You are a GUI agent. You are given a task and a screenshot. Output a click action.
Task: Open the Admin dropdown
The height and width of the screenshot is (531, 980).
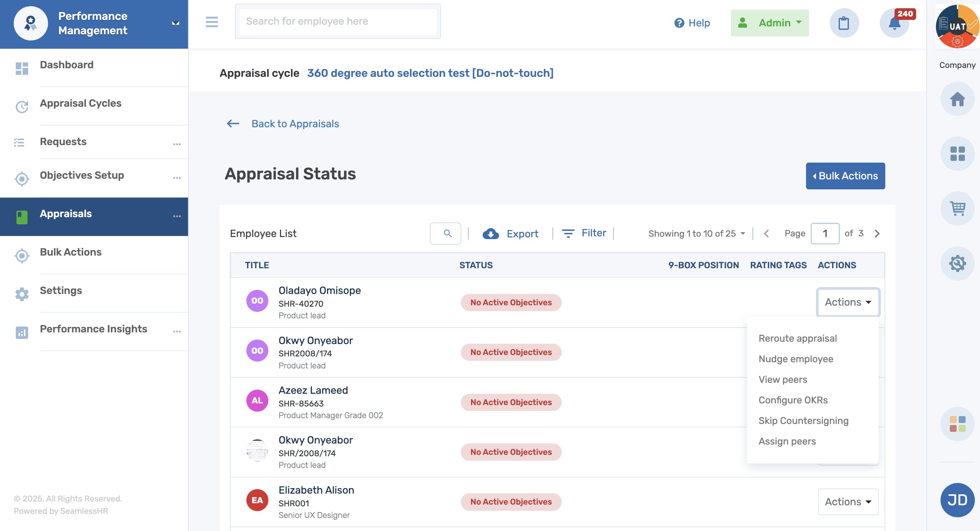click(770, 23)
